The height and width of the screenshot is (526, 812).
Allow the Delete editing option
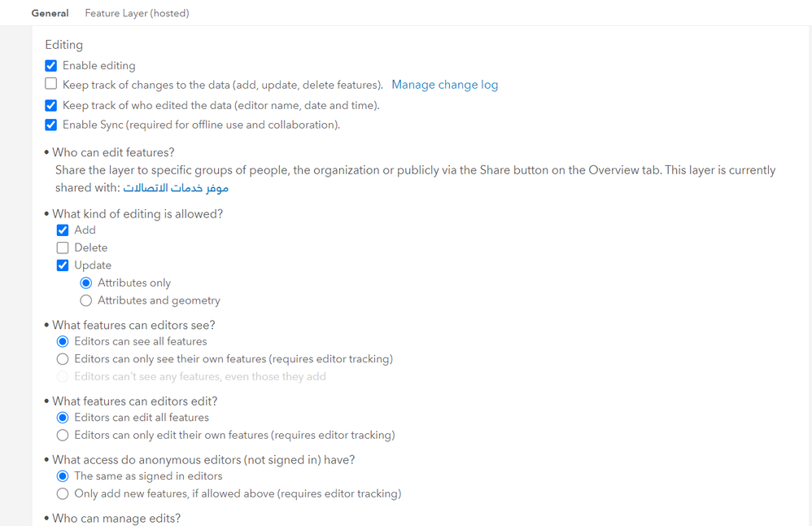click(x=63, y=248)
